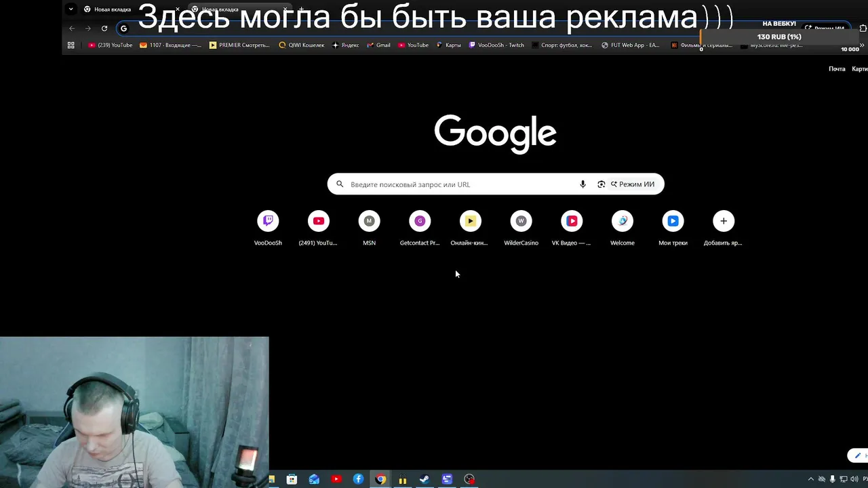The height and width of the screenshot is (488, 868).
Task: Open the Онлайн-кин... shortcut tile
Action: point(470,228)
